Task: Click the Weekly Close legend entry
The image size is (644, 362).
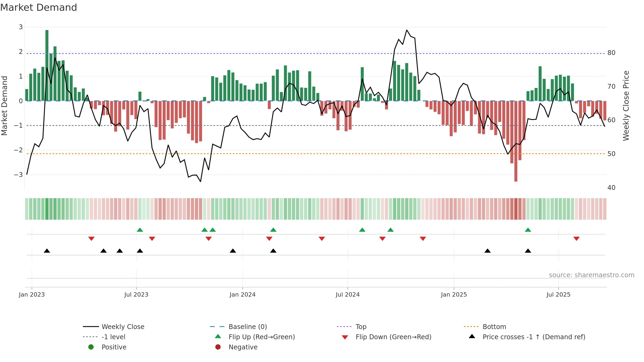Action: click(x=114, y=327)
